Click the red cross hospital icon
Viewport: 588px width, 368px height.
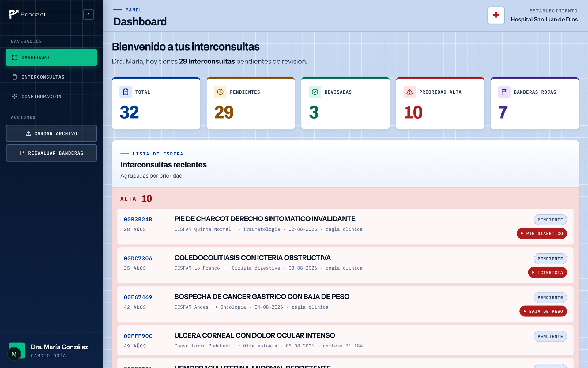click(x=496, y=15)
